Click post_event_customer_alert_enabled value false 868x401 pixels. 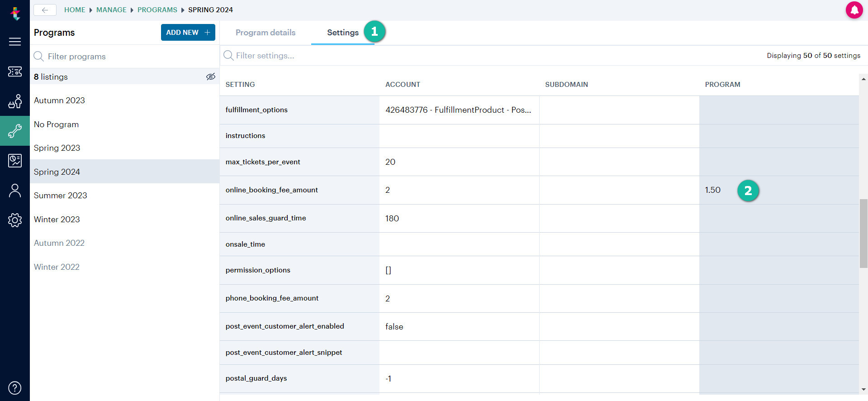pos(394,326)
